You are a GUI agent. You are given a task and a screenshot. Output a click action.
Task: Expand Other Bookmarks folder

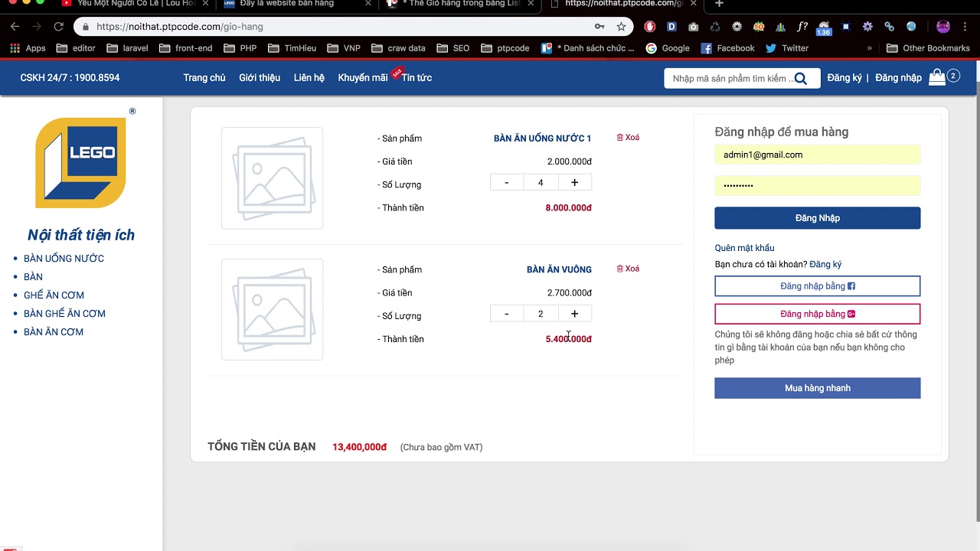click(928, 48)
